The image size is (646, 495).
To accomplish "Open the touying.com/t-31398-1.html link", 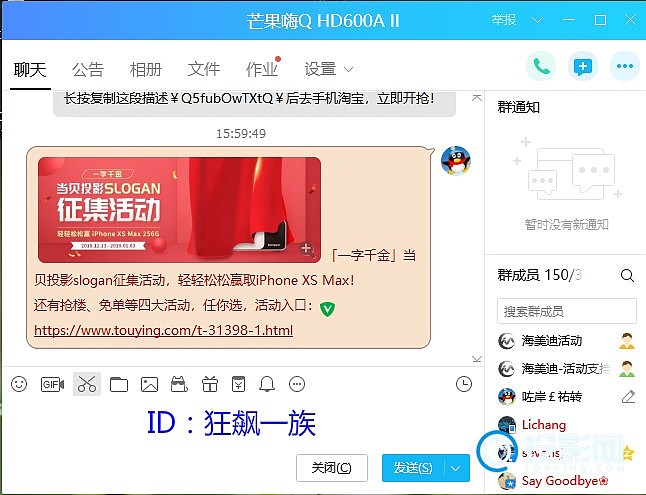I will [x=164, y=330].
